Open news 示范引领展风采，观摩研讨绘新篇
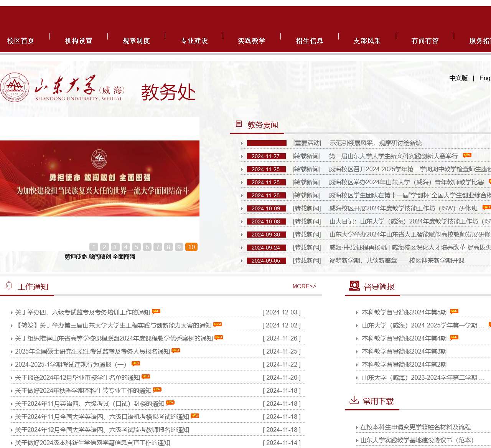 pyautogui.click(x=376, y=143)
